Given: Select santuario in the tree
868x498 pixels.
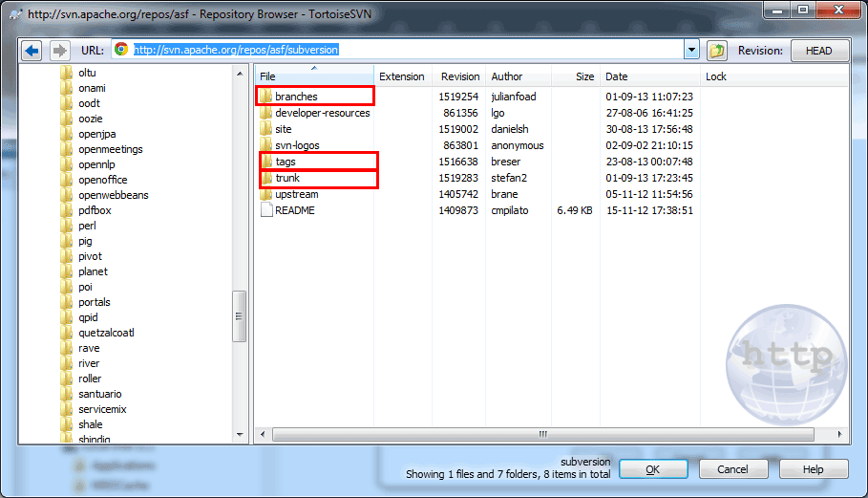Looking at the screenshot, I should 99,394.
